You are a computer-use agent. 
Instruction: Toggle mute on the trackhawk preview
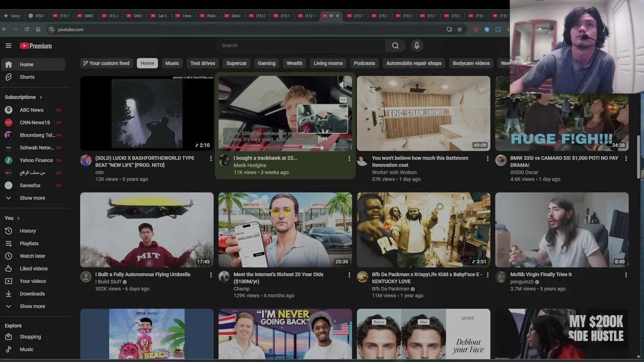(x=344, y=85)
